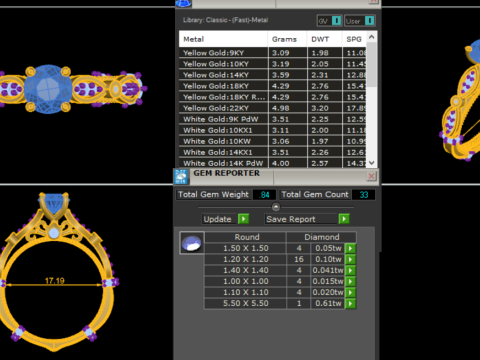The height and width of the screenshot is (360, 480).
Task: Select the 5.50 X 5.50 gem size cell
Action: 246,303
